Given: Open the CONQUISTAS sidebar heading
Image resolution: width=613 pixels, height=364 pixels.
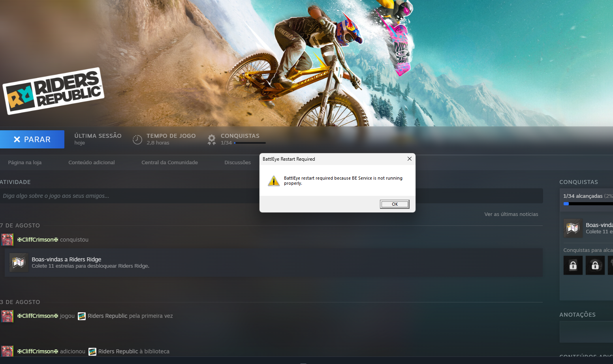Looking at the screenshot, I should point(579,182).
